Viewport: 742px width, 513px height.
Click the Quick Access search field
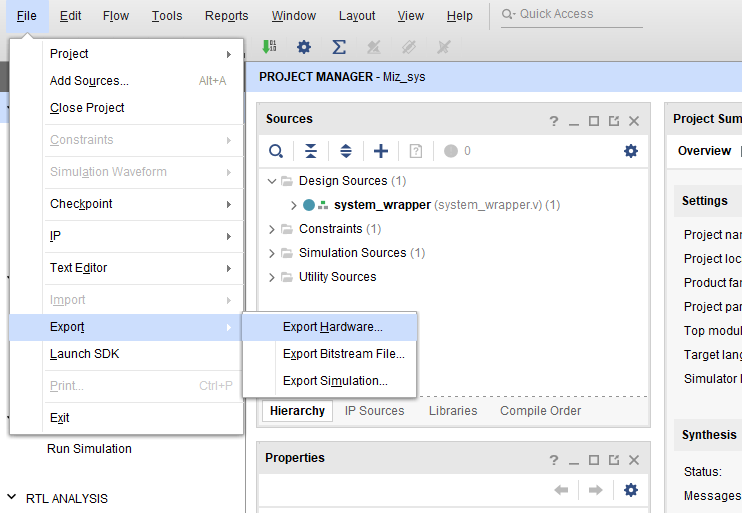pyautogui.click(x=572, y=14)
